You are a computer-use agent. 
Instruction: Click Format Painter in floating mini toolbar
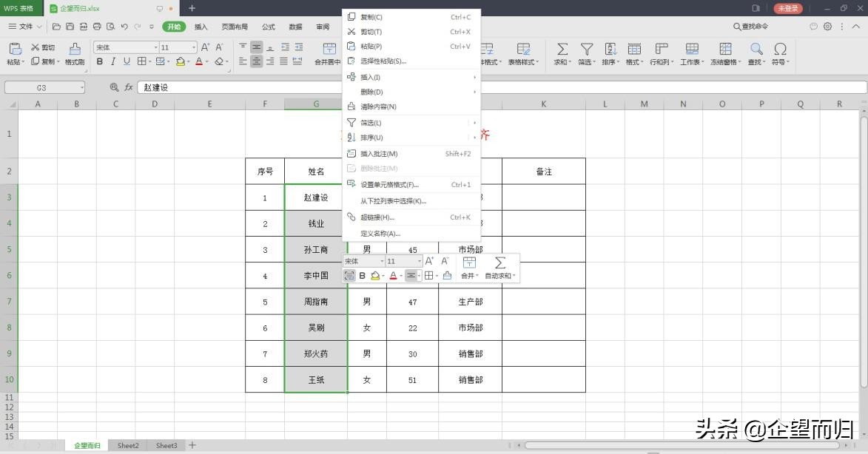point(447,275)
